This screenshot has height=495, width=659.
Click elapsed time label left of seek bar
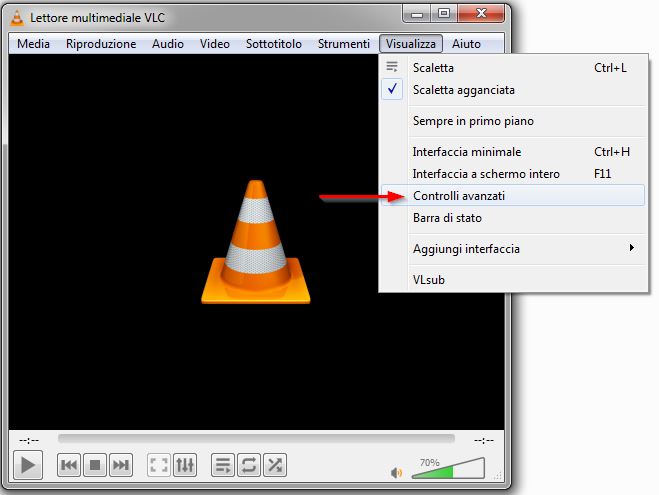click(x=29, y=440)
